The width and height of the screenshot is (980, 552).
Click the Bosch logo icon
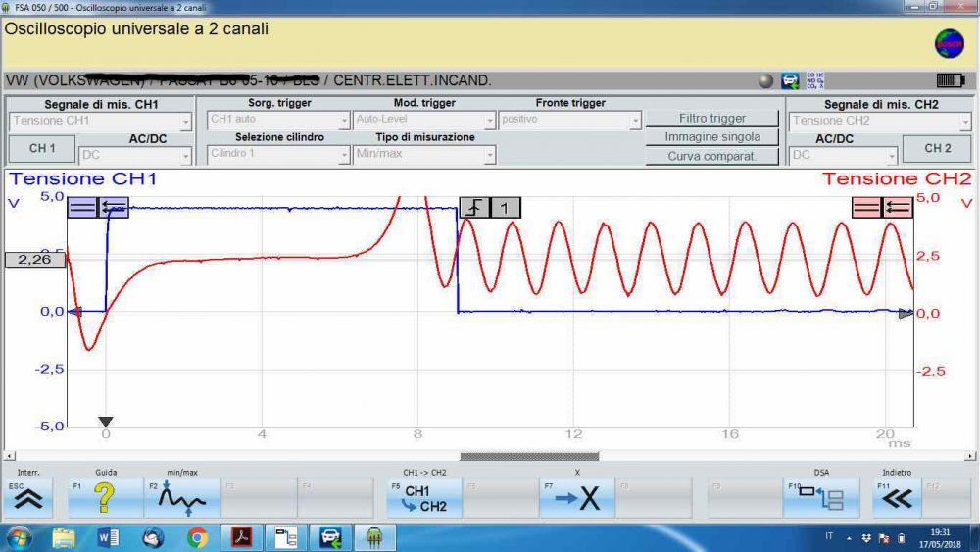[x=948, y=44]
